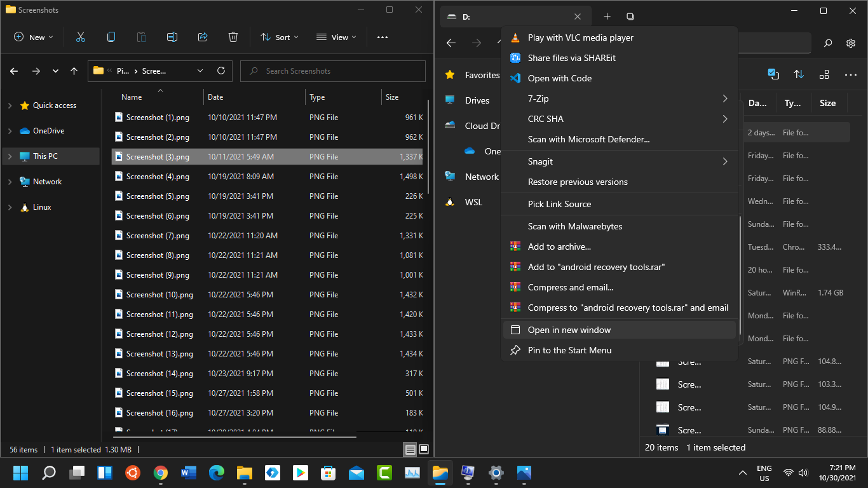The height and width of the screenshot is (488, 868).
Task: Refresh the Screenshots folder view
Action: point(221,71)
